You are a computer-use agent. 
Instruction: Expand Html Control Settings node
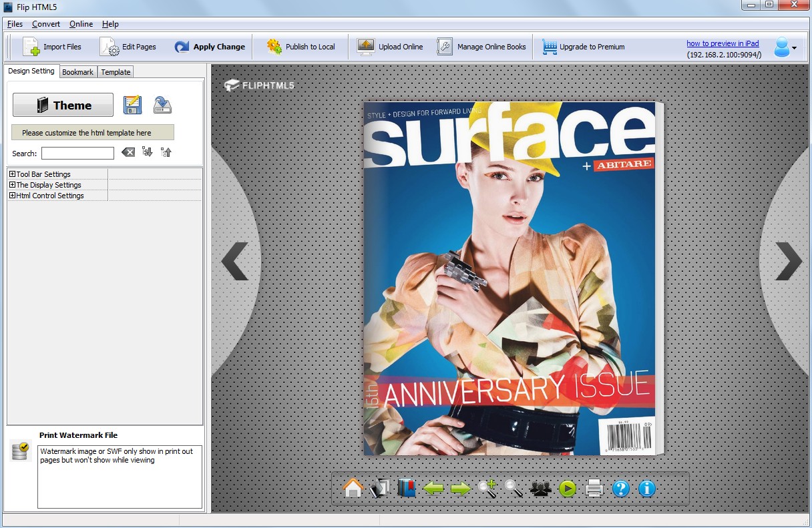(x=12, y=196)
